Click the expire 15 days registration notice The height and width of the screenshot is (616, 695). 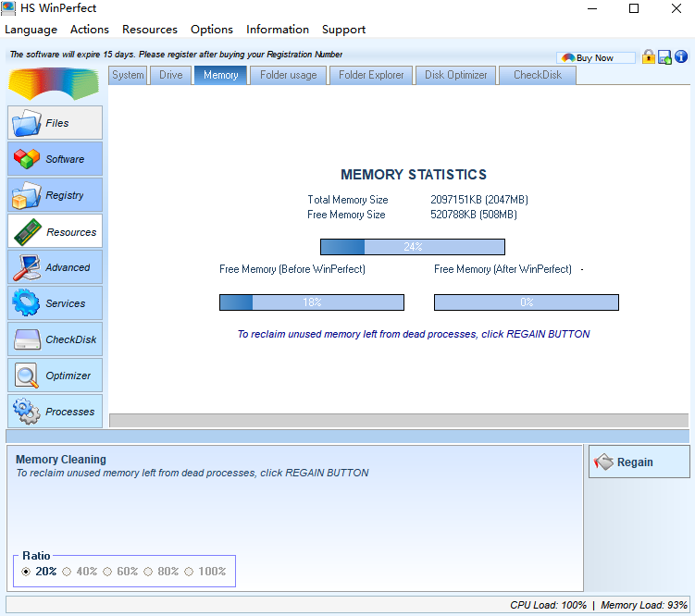point(176,54)
